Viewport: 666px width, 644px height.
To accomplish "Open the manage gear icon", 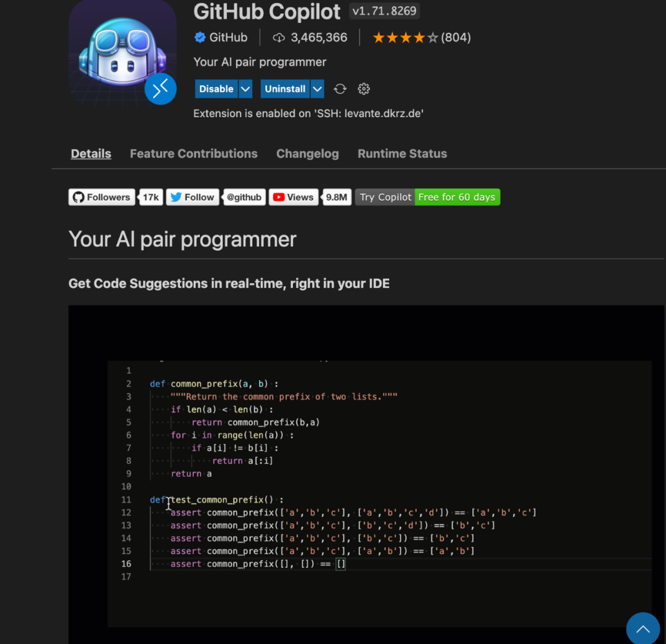I will [364, 89].
